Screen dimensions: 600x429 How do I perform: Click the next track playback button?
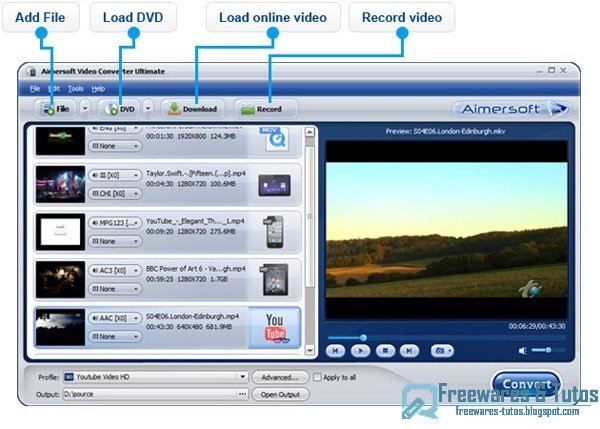click(409, 351)
